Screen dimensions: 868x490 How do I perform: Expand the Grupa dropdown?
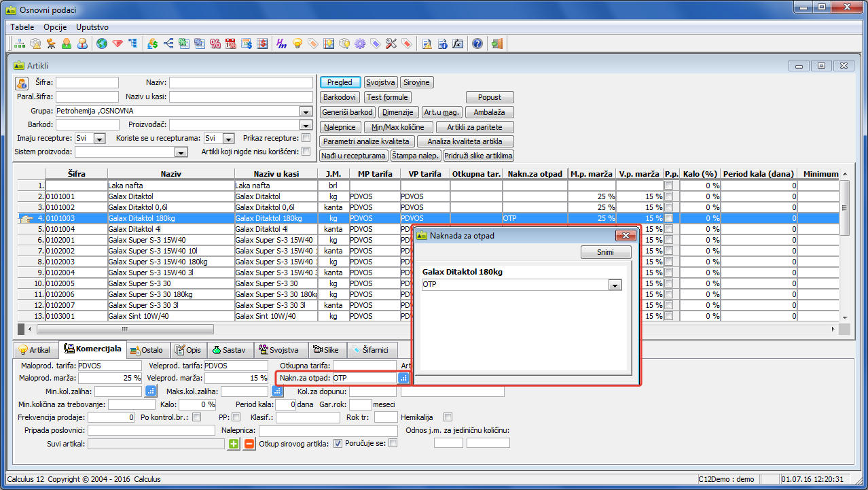[305, 111]
